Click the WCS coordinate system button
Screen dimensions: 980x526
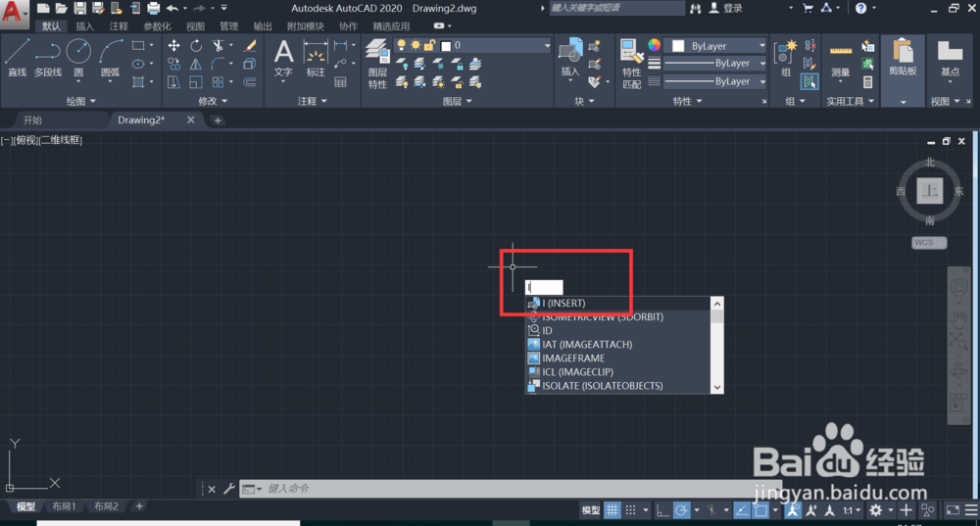coord(929,242)
